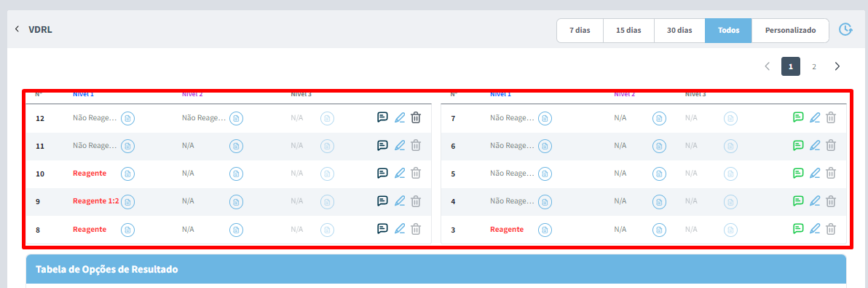Delete row 11 with trash icon
Image resolution: width=868 pixels, height=288 pixels.
click(x=417, y=145)
